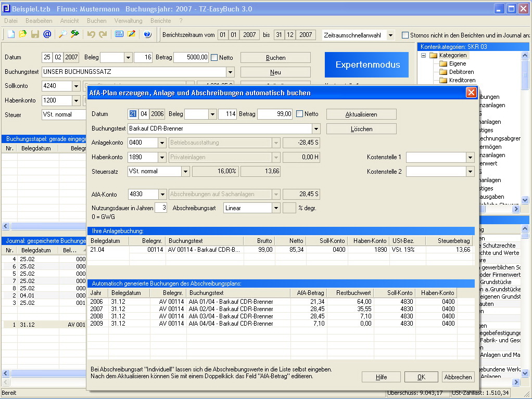532x399 pixels.
Task: Open the Berichte menu
Action: 160,21
